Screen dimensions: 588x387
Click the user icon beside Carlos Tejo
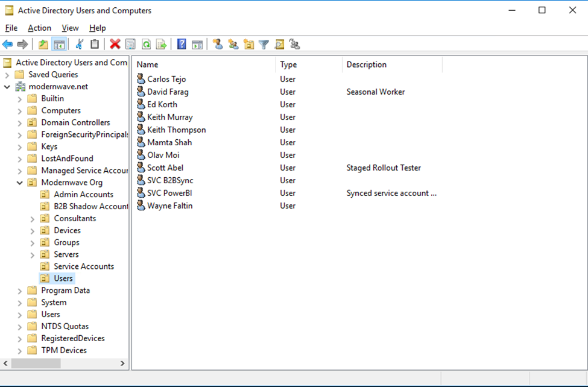[x=141, y=79]
